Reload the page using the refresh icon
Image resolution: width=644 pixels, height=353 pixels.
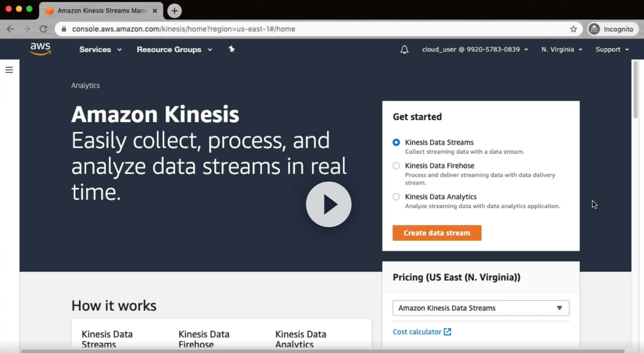click(43, 29)
